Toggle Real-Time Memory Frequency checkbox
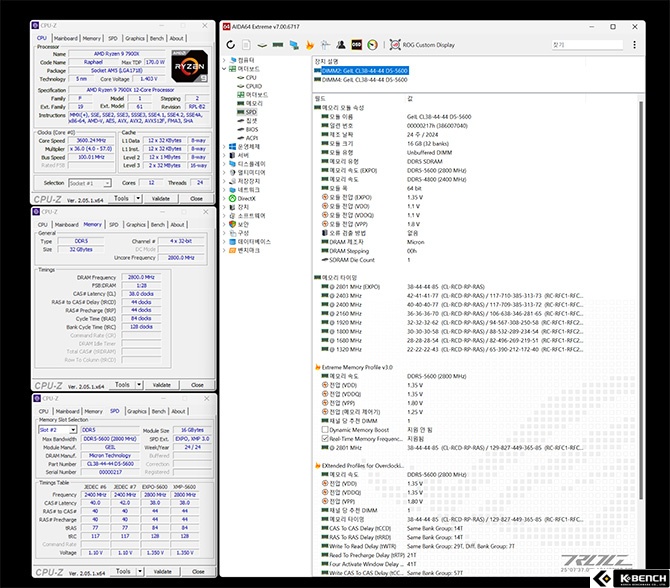Screen dimensions: 670x588 click(x=325, y=438)
